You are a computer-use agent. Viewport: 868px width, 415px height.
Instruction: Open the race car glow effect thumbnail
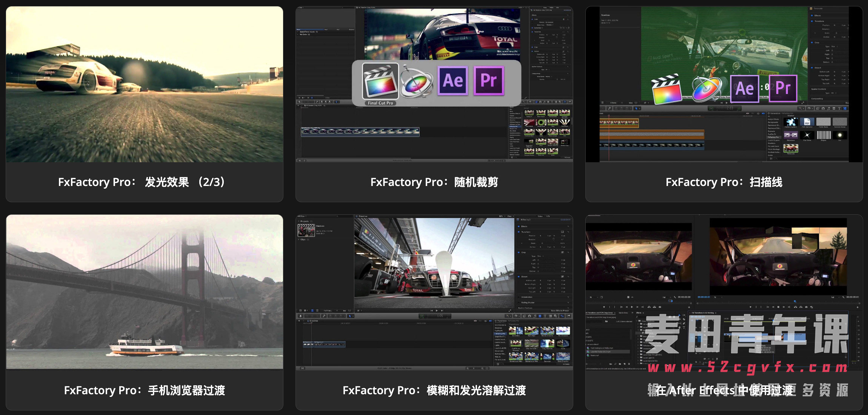click(145, 85)
